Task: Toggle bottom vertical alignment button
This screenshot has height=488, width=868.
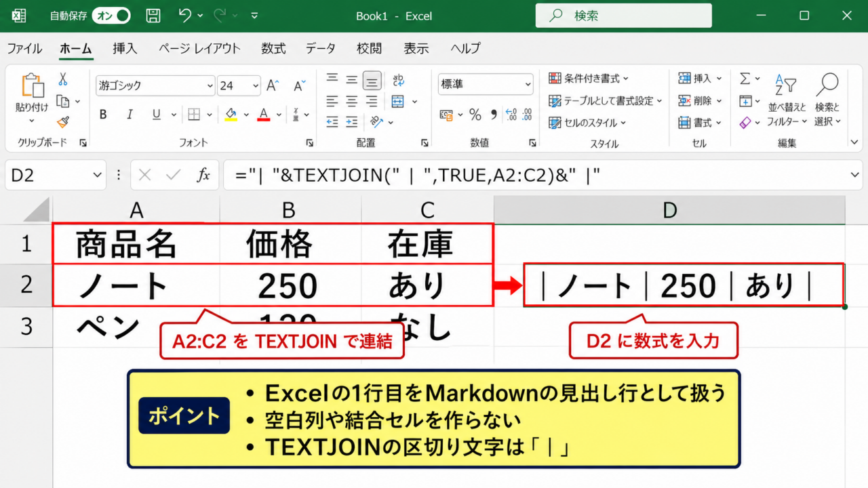Action: pyautogui.click(x=372, y=80)
